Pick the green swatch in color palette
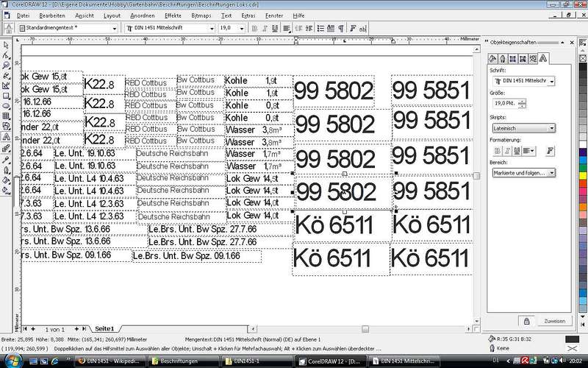Screen dimensions: 588x368 (x=583, y=169)
